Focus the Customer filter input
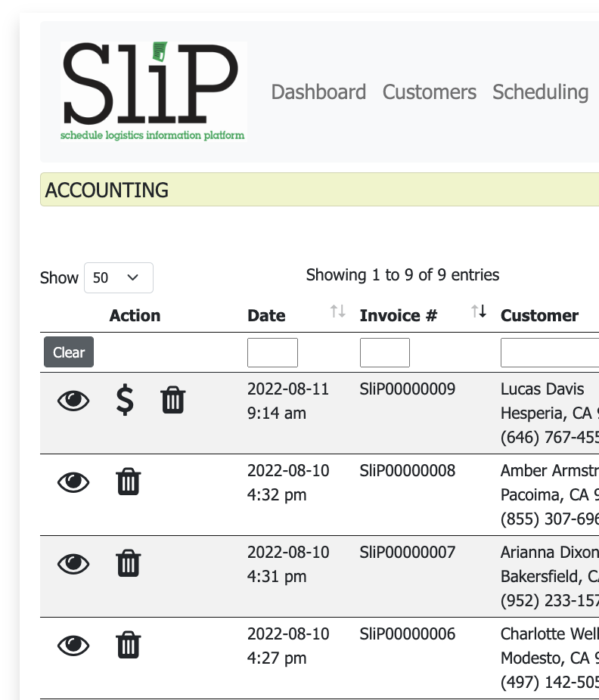Viewport: 599px width, 700px height. point(550,353)
